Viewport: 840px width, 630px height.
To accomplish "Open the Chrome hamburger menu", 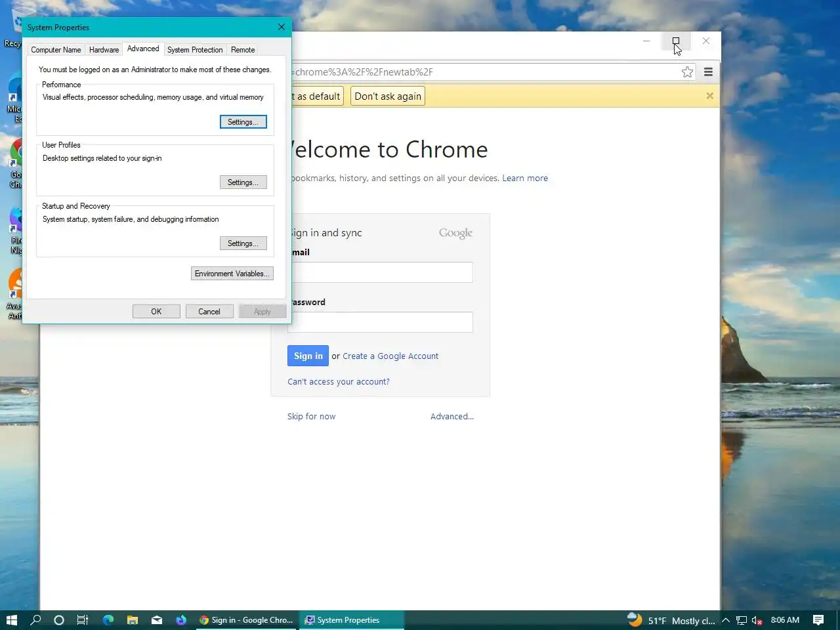I will click(x=708, y=72).
